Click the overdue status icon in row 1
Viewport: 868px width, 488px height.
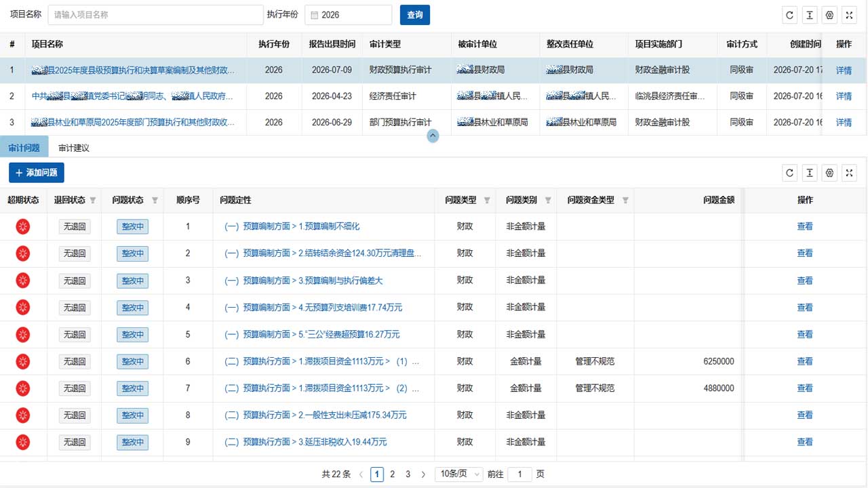pyautogui.click(x=23, y=226)
